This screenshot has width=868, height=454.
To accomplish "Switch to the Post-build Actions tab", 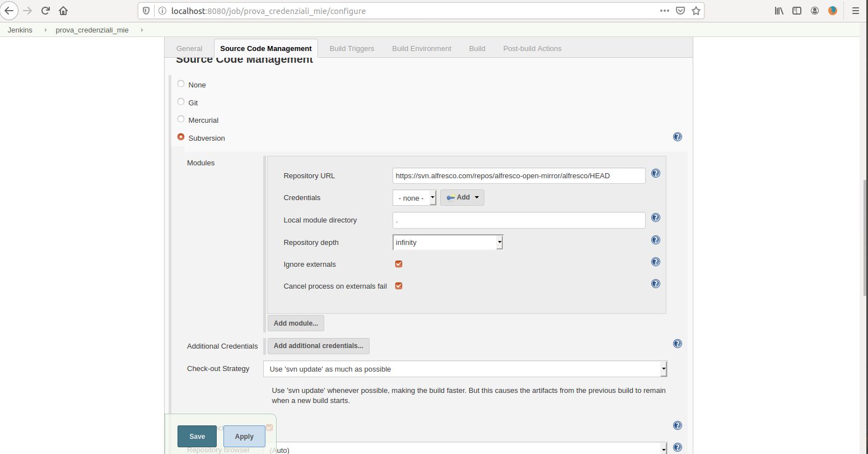I will pos(533,49).
